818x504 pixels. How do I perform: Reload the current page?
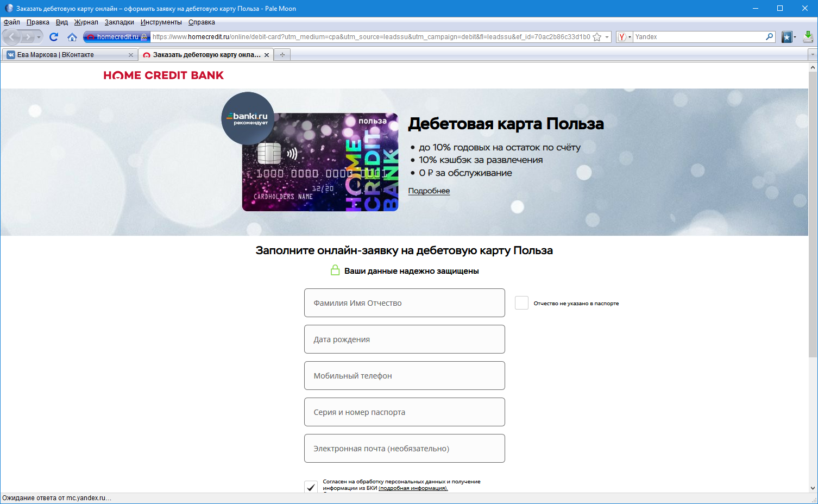[x=54, y=37]
